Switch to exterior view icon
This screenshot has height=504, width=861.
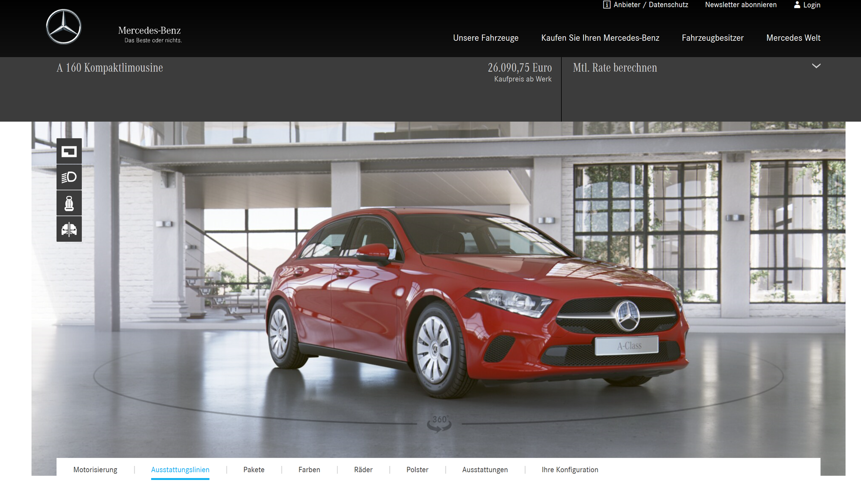[69, 151]
